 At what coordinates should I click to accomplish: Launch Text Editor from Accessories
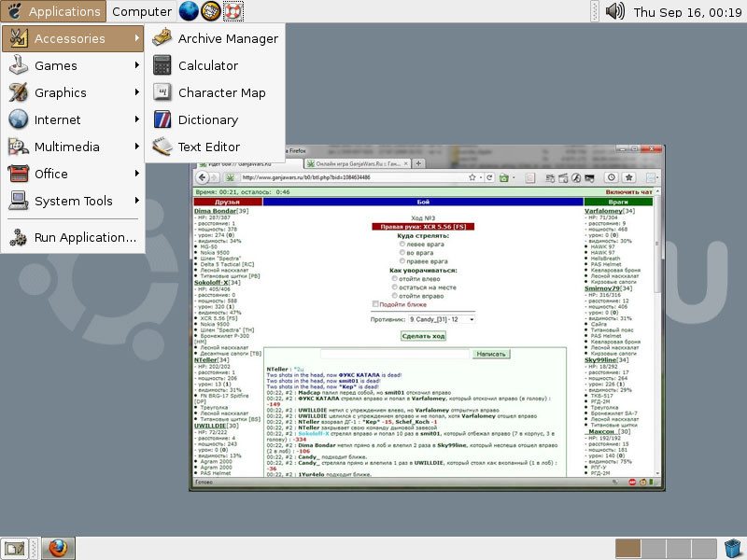[x=215, y=147]
